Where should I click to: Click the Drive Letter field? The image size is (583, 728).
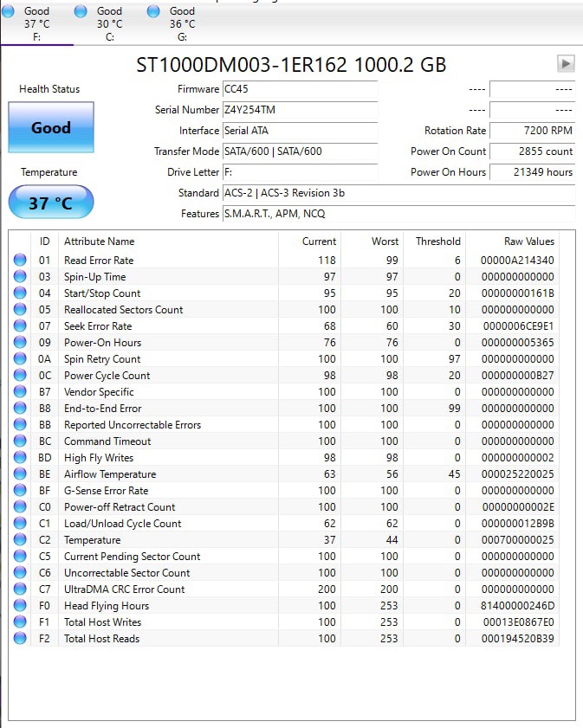coord(300,172)
